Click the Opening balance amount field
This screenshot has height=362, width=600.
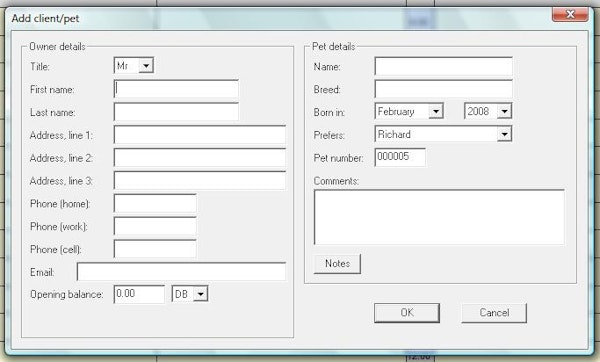tap(139, 294)
